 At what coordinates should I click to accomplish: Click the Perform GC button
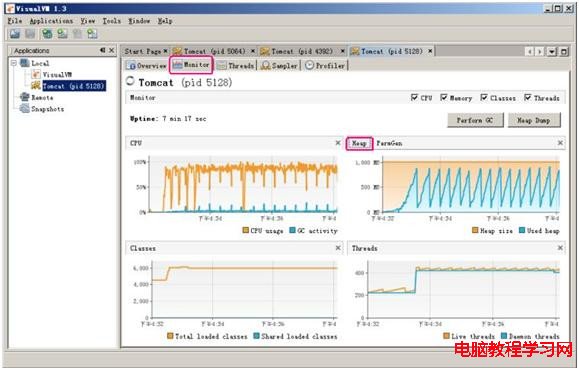click(x=475, y=120)
